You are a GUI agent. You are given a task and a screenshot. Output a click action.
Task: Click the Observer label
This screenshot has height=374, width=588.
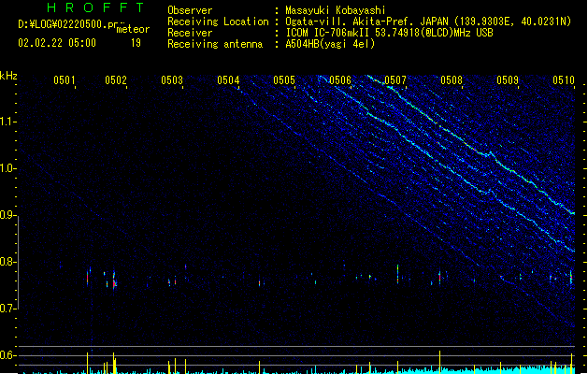click(190, 10)
